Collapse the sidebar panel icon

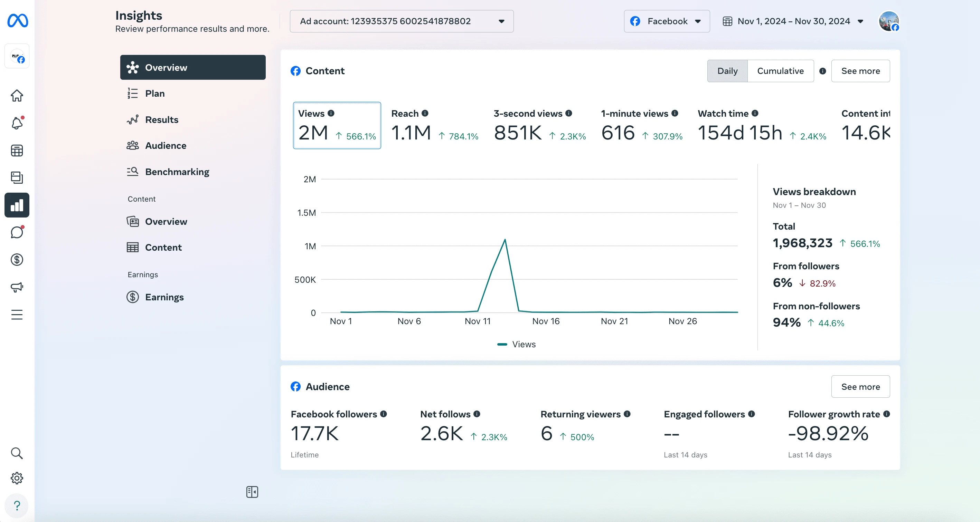[x=252, y=492]
